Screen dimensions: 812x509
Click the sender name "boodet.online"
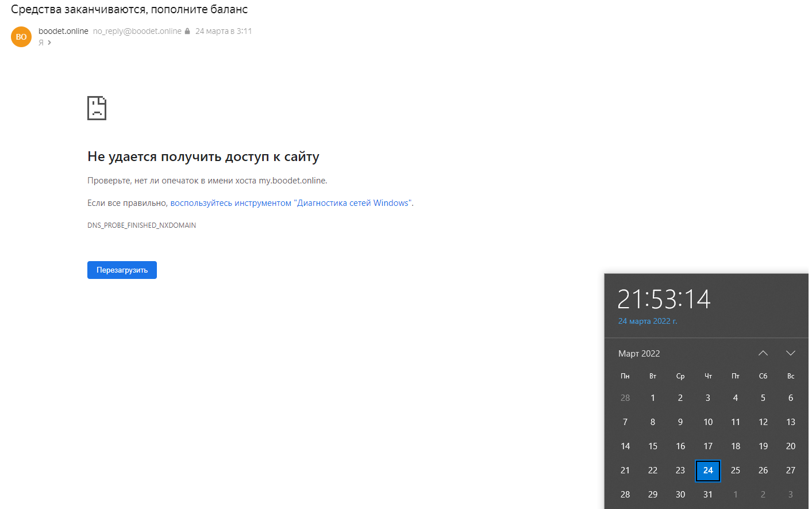point(63,31)
